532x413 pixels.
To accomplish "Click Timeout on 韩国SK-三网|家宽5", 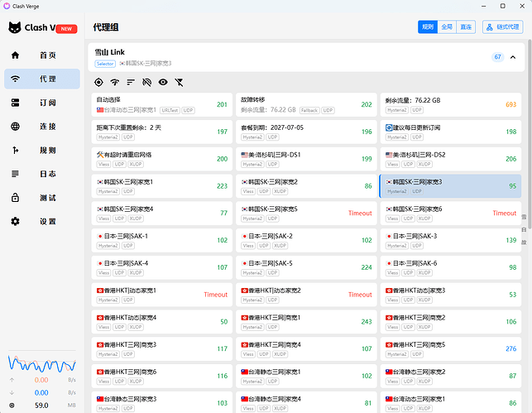I will pos(360,213).
